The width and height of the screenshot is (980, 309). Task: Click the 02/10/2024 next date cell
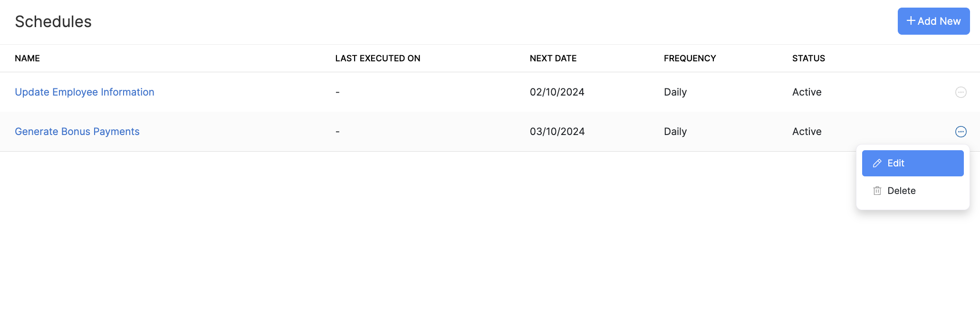557,92
